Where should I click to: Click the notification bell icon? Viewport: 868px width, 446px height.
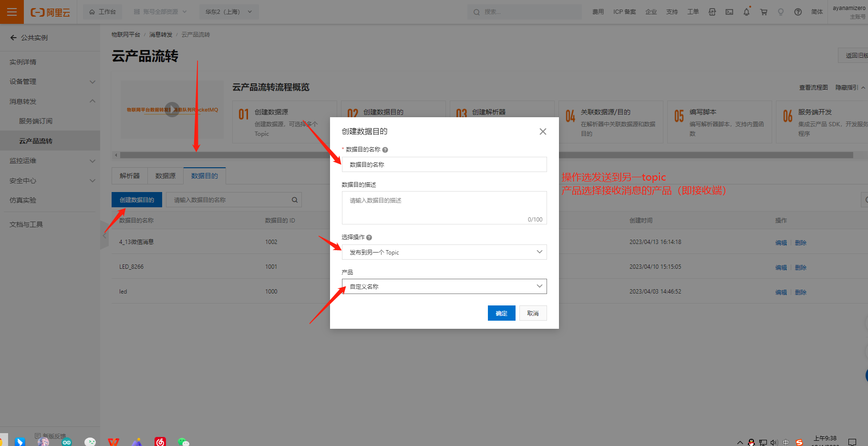point(746,12)
